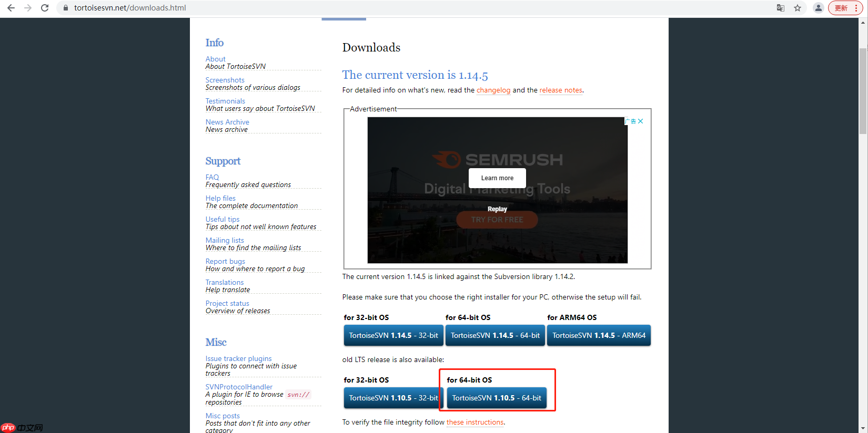This screenshot has height=433, width=868.
Task: Open the release notes link
Action: [560, 90]
